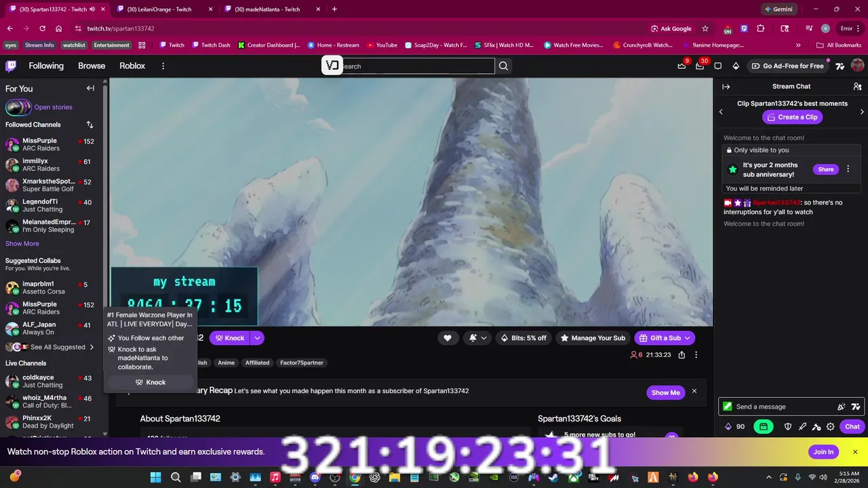Open the user profile avatar menu

(857, 66)
